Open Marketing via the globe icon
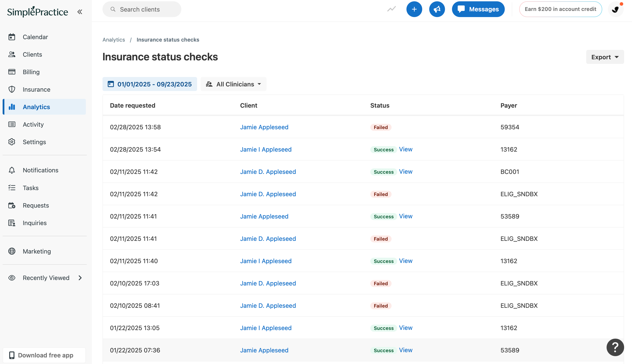This screenshot has height=364, width=632. (12, 251)
